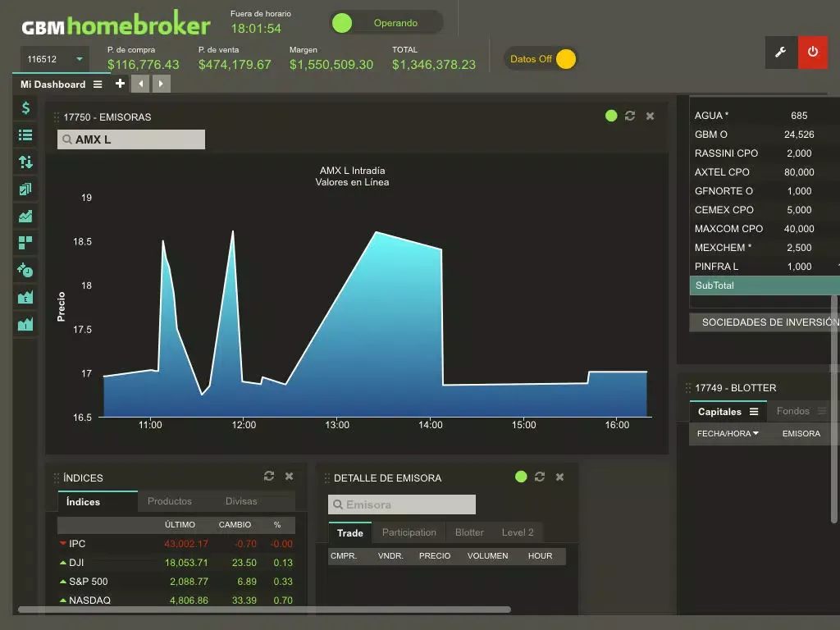Select the Trade tab
The width and height of the screenshot is (840, 630).
[x=349, y=532]
